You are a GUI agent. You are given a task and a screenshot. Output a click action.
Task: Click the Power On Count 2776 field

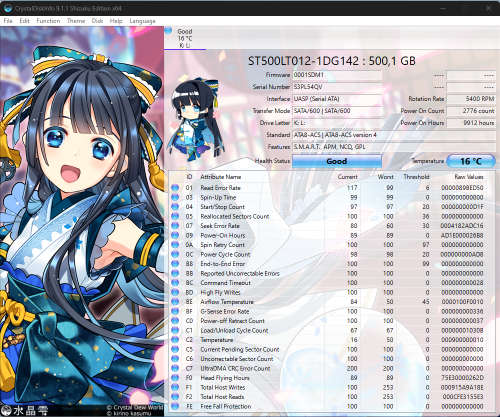click(x=471, y=111)
